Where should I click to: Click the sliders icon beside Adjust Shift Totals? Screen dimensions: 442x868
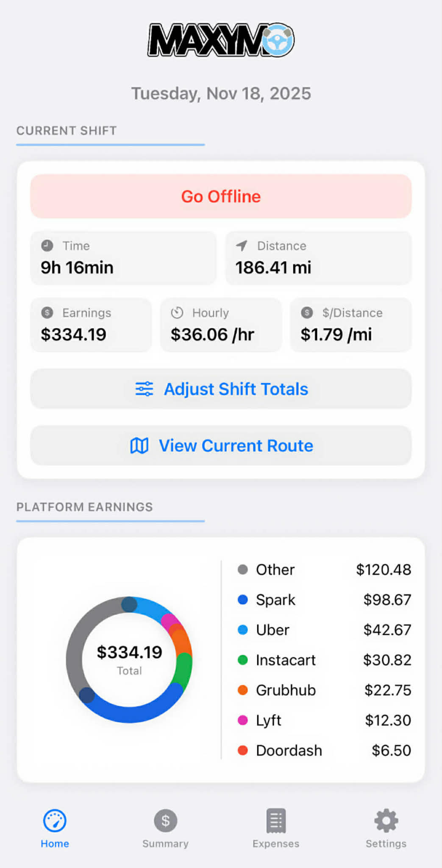(144, 389)
